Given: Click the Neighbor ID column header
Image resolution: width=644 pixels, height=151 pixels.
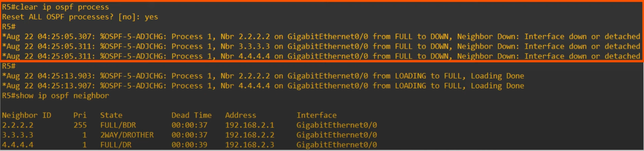Looking at the screenshot, I should (26, 115).
